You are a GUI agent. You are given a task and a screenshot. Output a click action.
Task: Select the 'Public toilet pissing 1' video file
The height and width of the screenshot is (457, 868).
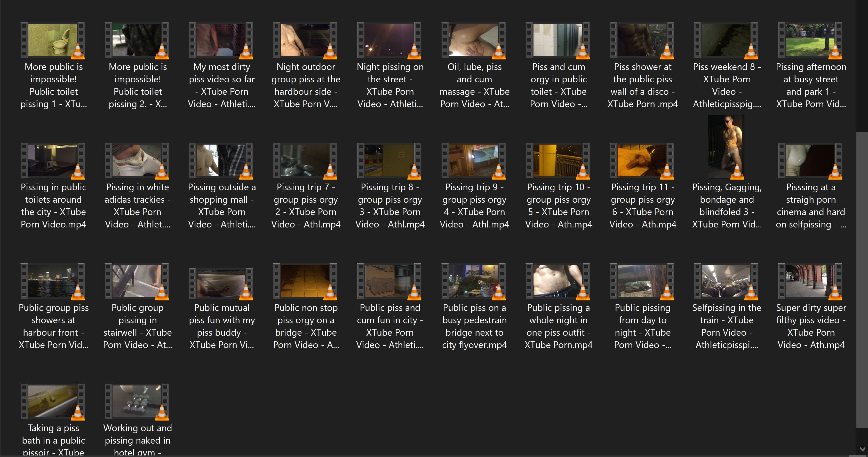tap(53, 66)
